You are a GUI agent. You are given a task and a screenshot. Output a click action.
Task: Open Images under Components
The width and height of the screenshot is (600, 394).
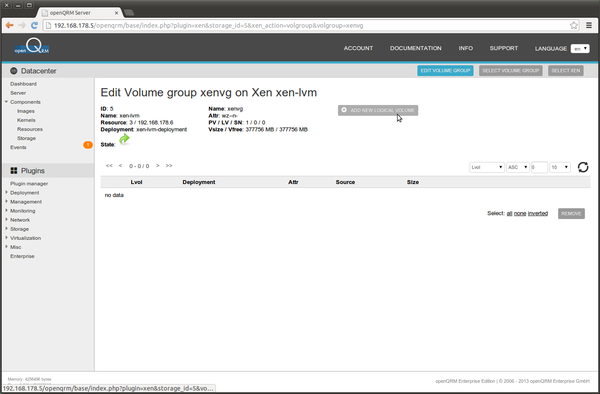click(x=26, y=111)
